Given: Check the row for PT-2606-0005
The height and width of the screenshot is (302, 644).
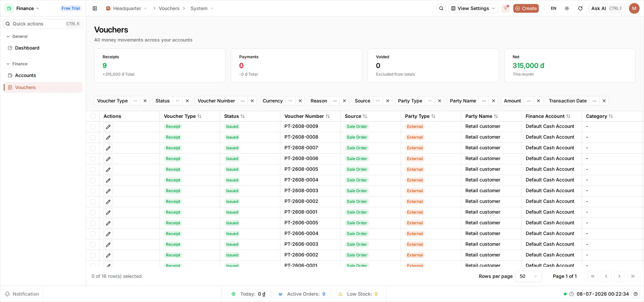Looking at the screenshot, I should pyautogui.click(x=93, y=223).
